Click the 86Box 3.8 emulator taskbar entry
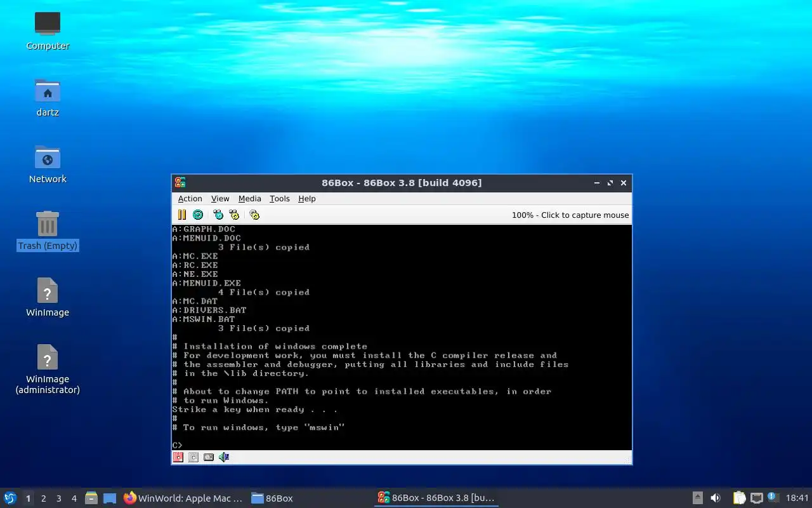Viewport: 812px width, 508px height. coord(436,498)
